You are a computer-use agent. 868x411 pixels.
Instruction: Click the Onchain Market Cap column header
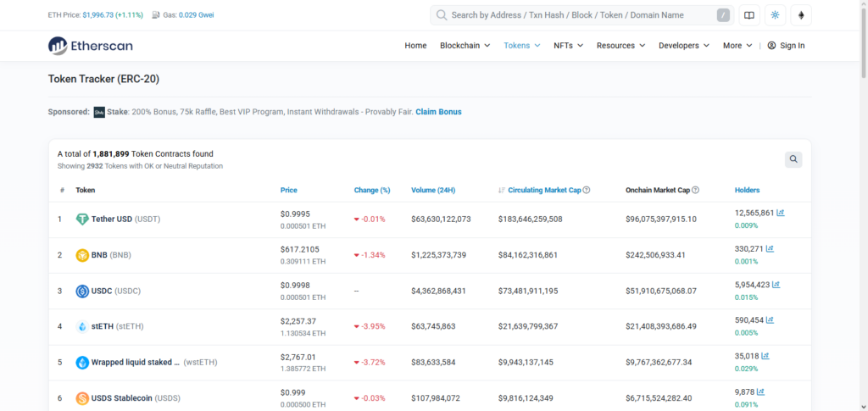click(x=658, y=190)
